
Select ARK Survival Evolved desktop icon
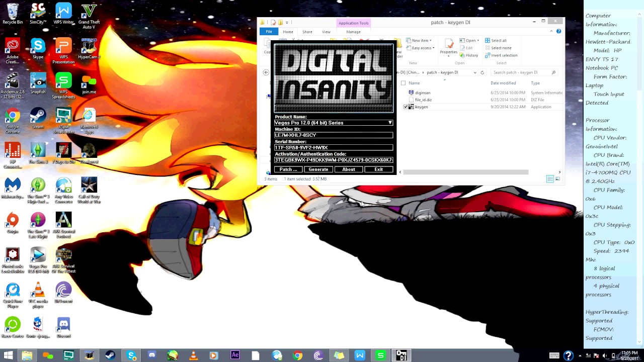63,226
